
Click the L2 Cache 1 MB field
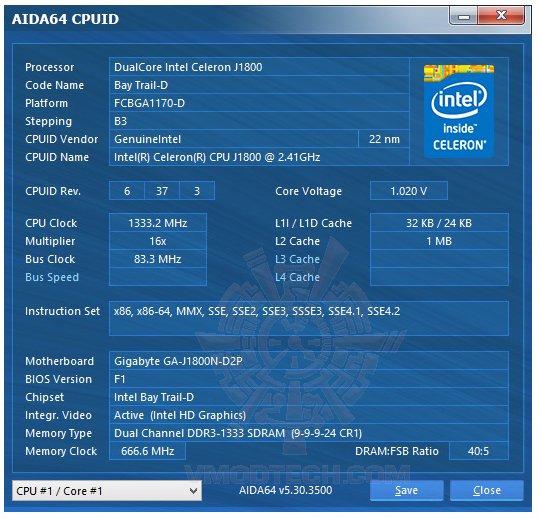(440, 242)
